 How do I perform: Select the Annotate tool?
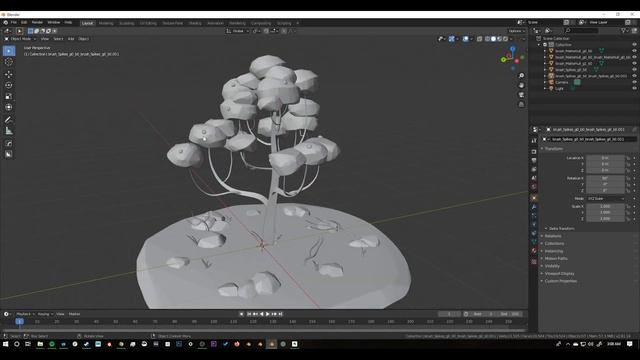9,120
